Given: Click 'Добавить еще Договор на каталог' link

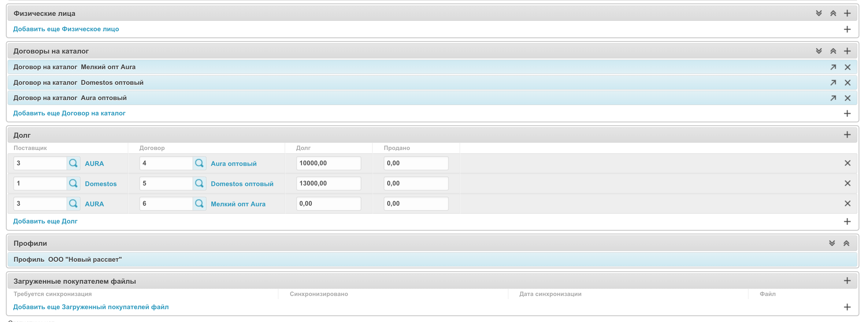Looking at the screenshot, I should pos(69,113).
